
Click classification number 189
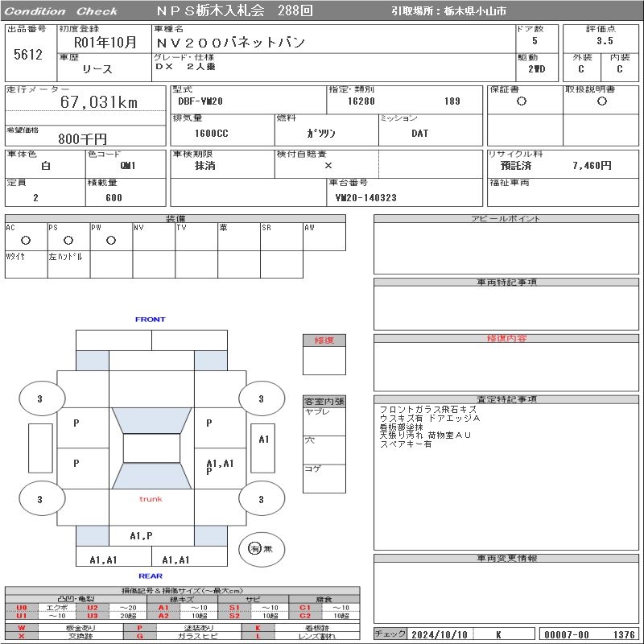452,101
